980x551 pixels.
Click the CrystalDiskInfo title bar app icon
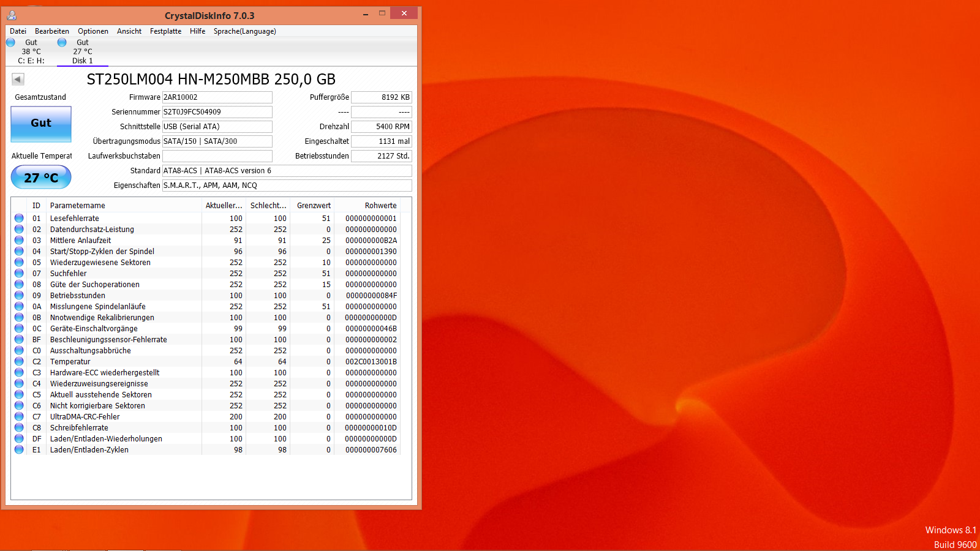click(12, 15)
